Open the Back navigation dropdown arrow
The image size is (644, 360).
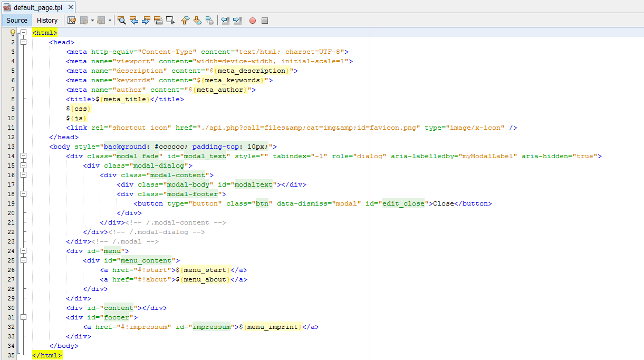click(92, 21)
